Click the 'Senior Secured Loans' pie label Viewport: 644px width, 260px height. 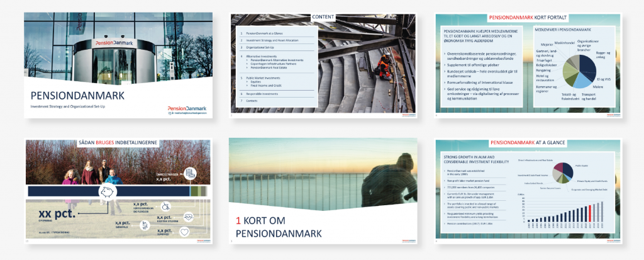pyautogui.click(x=550, y=188)
